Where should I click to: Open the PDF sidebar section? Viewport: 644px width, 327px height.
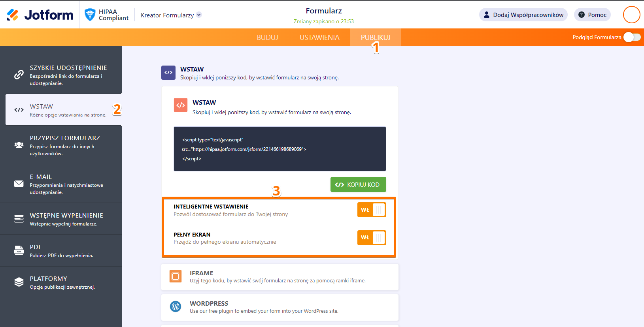61,250
